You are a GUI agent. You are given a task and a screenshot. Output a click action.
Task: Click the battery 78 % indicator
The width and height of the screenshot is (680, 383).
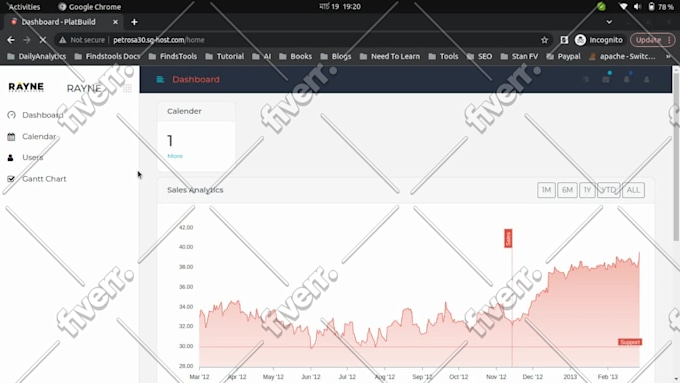661,7
